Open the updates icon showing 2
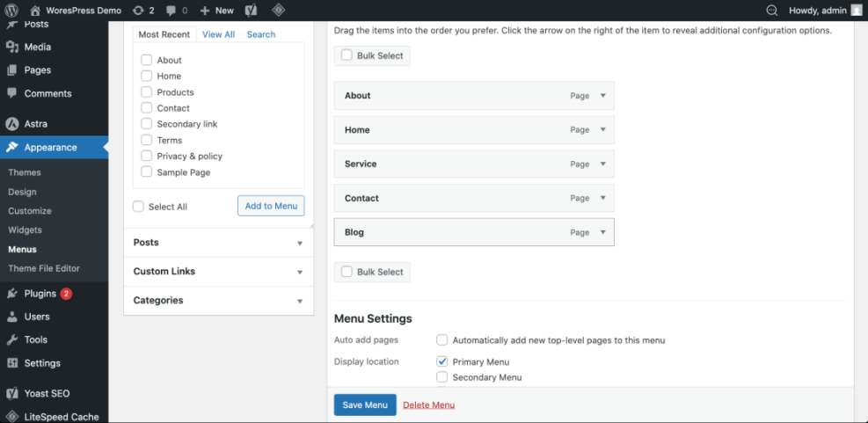The image size is (868, 423). pos(138,10)
